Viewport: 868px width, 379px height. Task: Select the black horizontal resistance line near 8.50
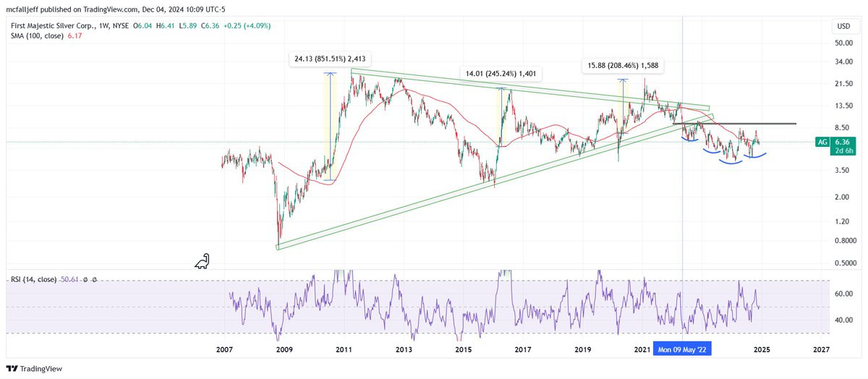pos(734,124)
